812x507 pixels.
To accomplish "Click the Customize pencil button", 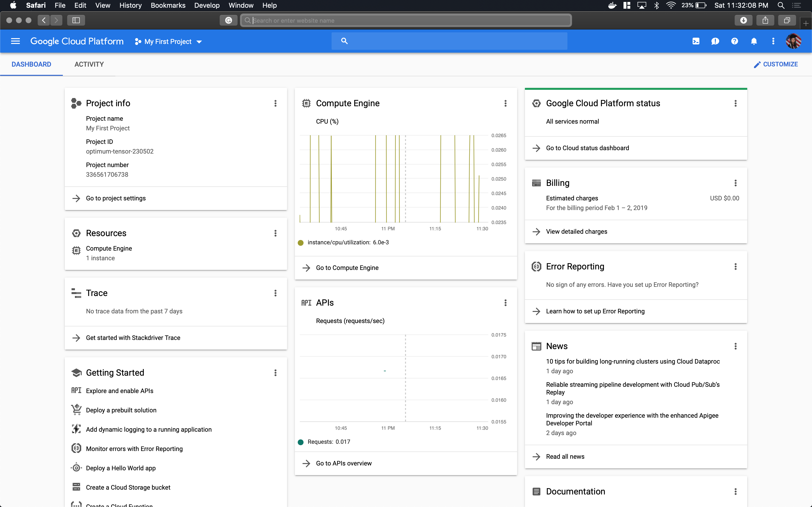I will pyautogui.click(x=776, y=64).
